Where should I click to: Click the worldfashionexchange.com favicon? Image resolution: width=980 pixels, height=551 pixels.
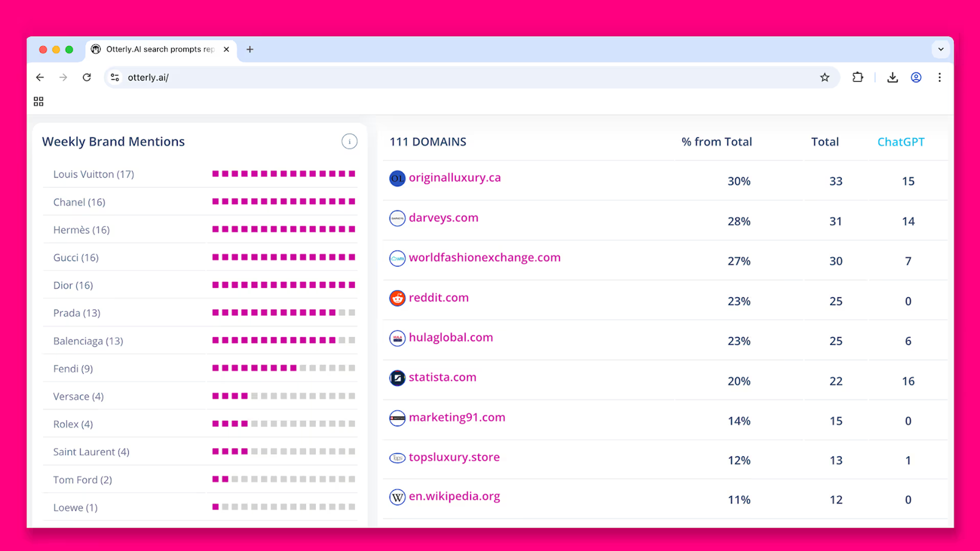coord(397,258)
